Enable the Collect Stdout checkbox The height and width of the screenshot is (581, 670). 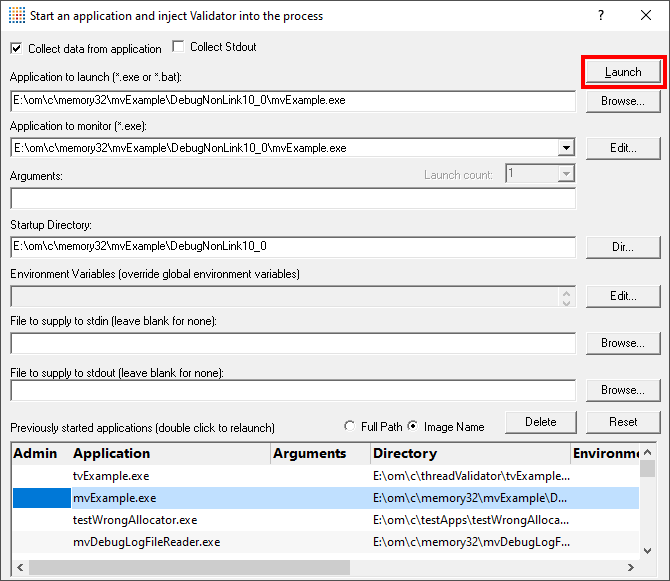(178, 46)
